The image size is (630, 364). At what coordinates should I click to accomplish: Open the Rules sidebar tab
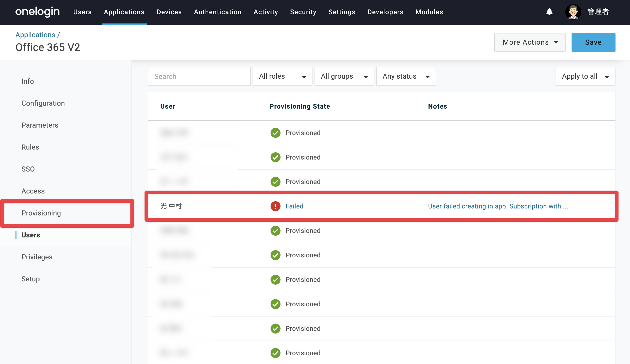pos(30,147)
